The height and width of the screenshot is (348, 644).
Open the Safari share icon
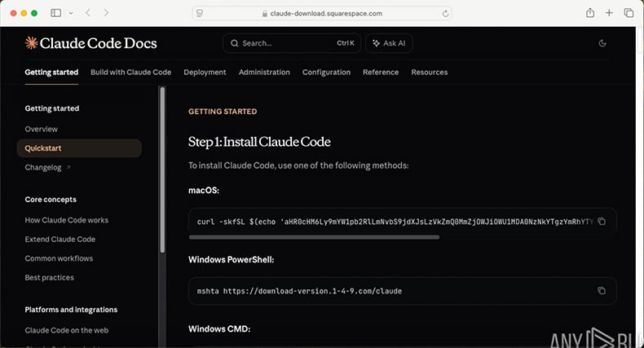point(590,13)
